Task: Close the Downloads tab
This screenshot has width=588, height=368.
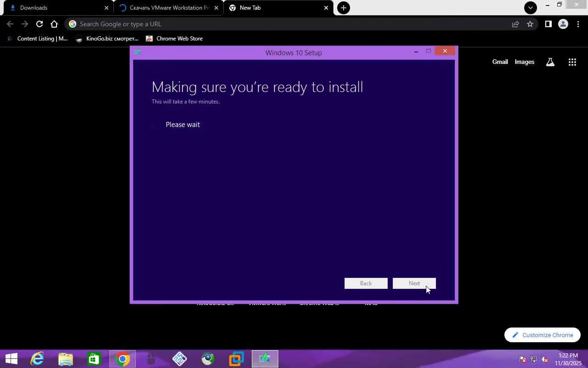Action: 107,8
